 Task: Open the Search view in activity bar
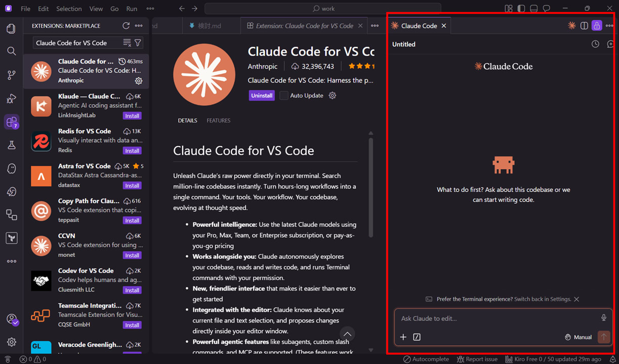pyautogui.click(x=11, y=51)
